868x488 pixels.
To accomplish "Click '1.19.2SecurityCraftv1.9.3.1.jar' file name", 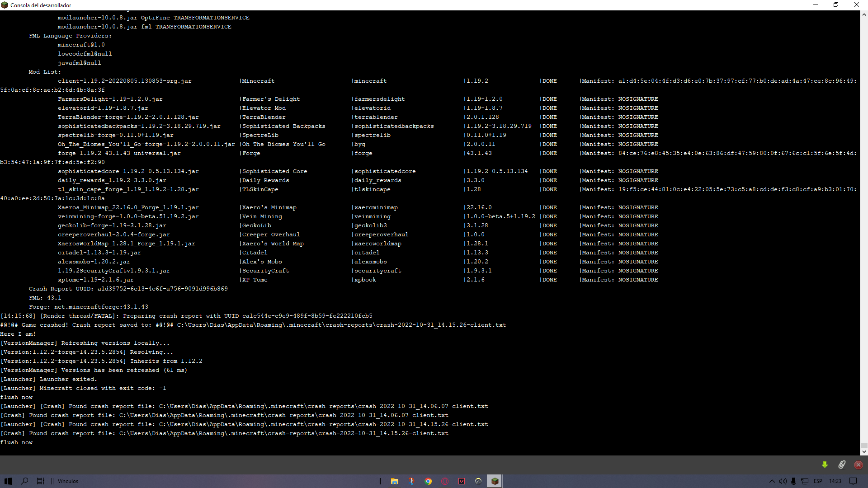I will coord(114,271).
